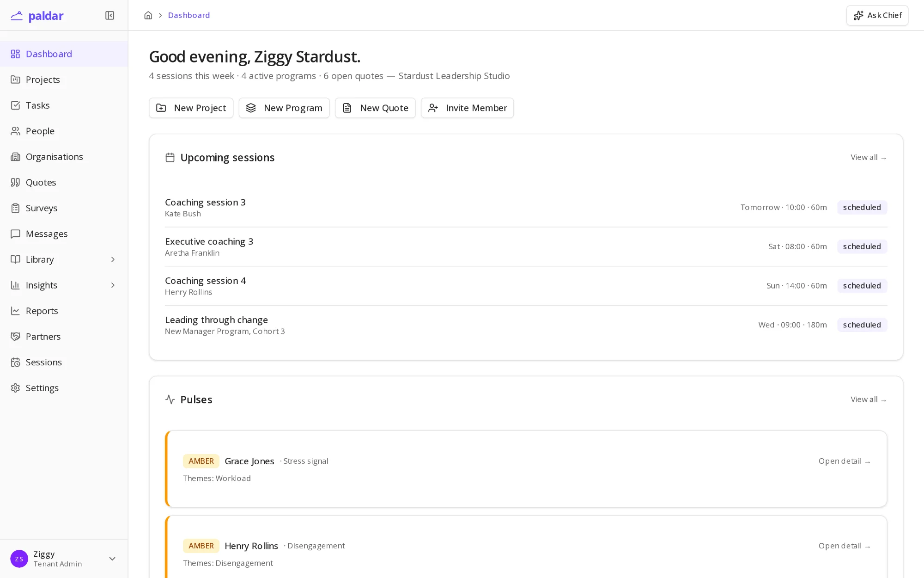Image resolution: width=924 pixels, height=578 pixels.
Task: Click the scheduled badge for Coaching session 4
Action: point(862,286)
